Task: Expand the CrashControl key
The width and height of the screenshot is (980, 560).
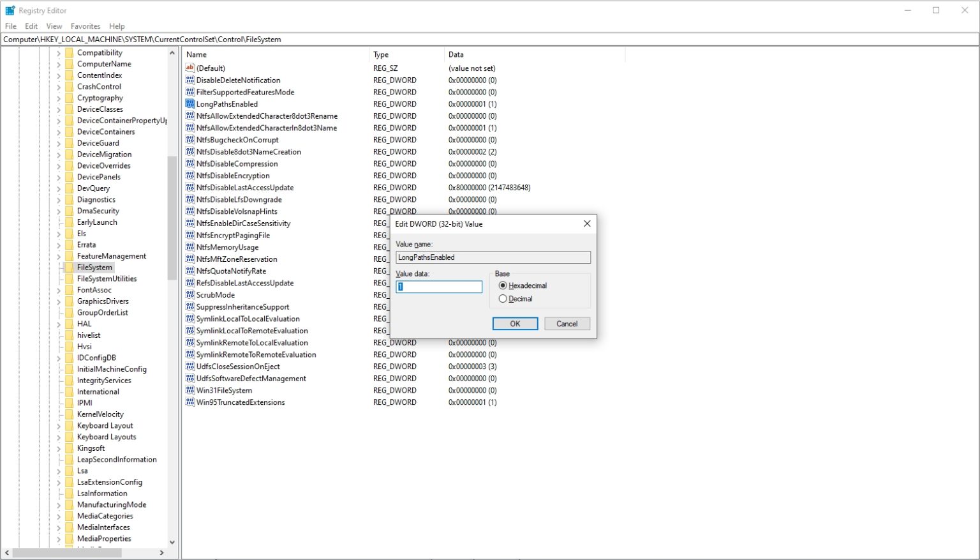Action: [57, 86]
